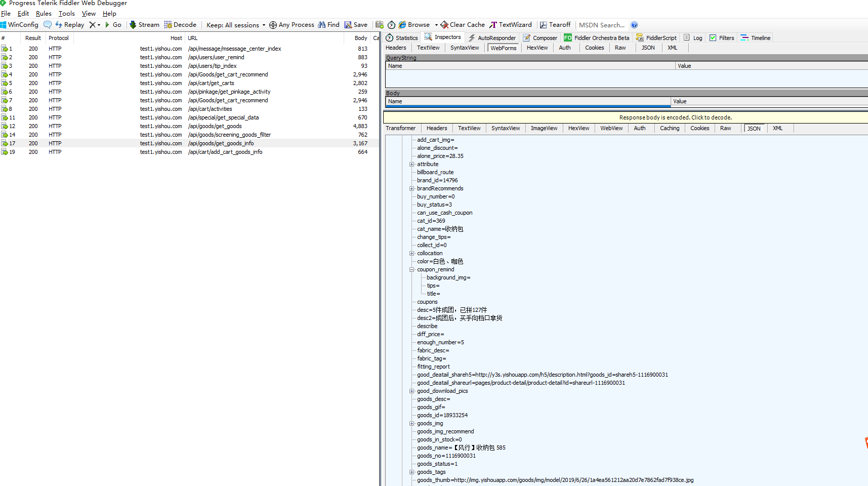Expand the goods_img JSON node

pos(412,424)
